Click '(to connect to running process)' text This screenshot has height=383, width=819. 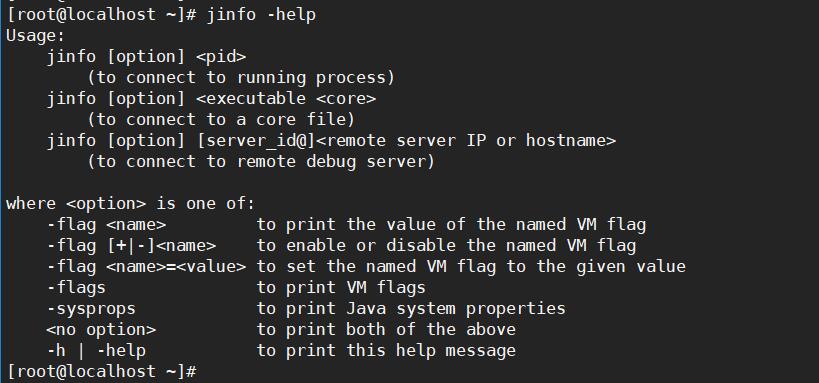[x=240, y=78]
